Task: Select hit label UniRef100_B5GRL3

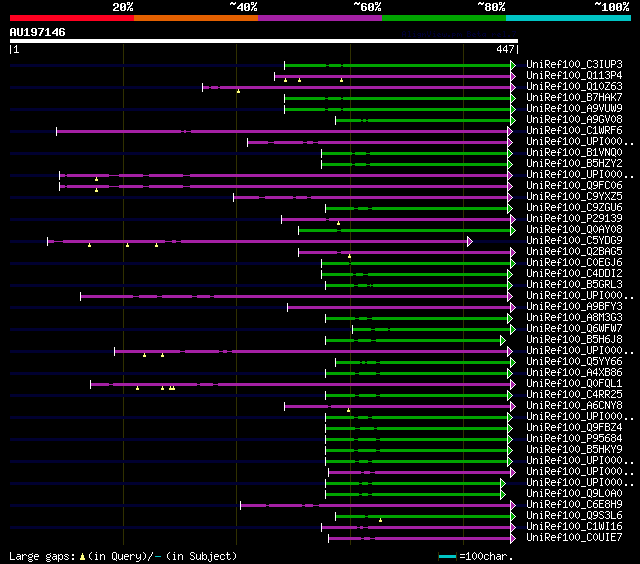Action: click(x=574, y=285)
